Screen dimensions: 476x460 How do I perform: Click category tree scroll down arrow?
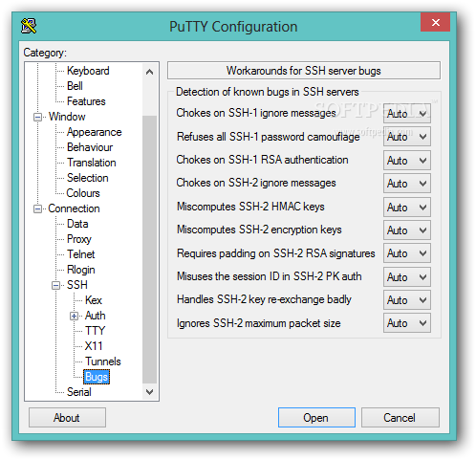149,391
